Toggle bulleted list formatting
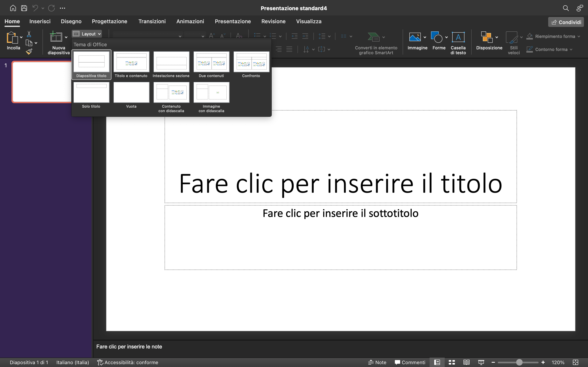The image size is (588, 367). pos(257,36)
